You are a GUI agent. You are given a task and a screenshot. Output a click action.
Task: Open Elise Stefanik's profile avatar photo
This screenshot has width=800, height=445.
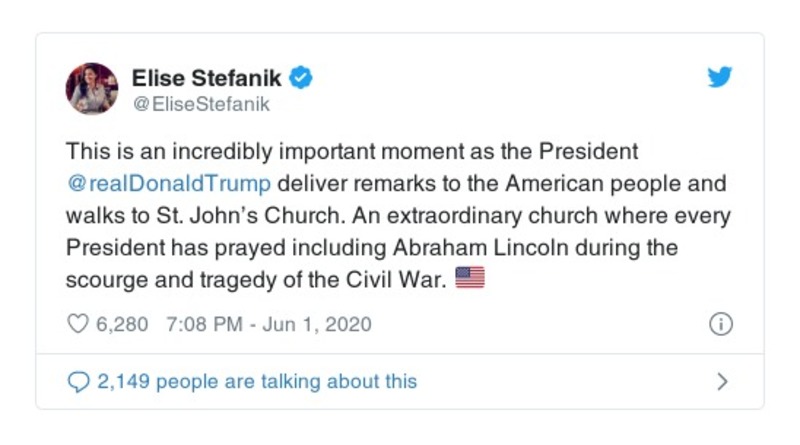click(x=92, y=88)
